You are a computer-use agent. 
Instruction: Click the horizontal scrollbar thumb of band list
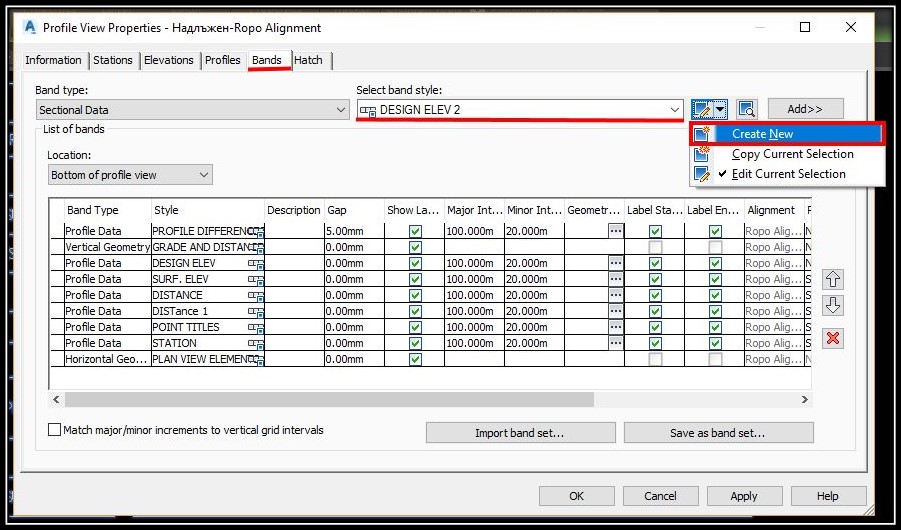[329, 400]
